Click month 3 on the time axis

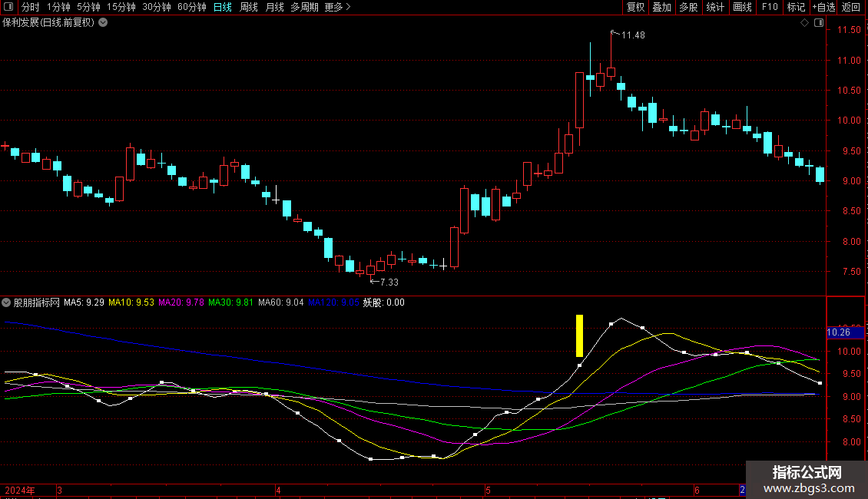pyautogui.click(x=59, y=491)
